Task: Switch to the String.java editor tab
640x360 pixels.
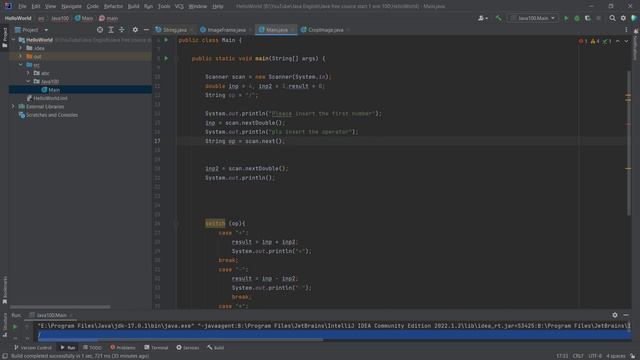Action: [174, 30]
